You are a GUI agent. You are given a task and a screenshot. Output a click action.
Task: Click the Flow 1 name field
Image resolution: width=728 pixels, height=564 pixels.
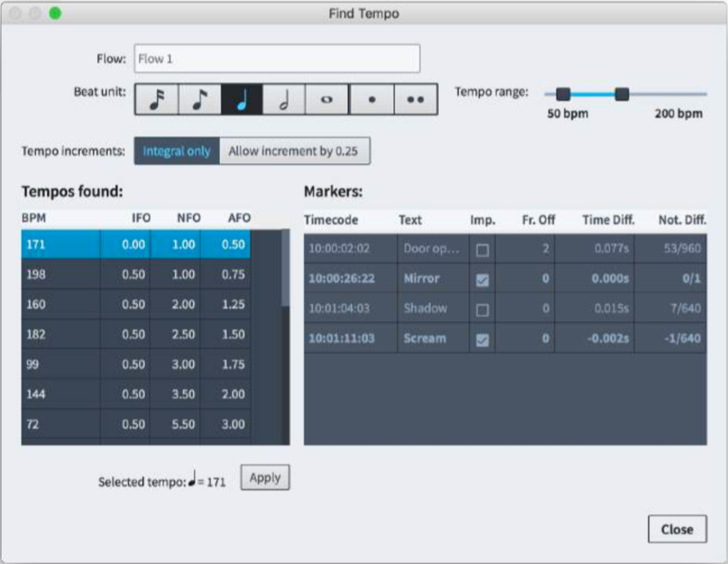coord(277,58)
